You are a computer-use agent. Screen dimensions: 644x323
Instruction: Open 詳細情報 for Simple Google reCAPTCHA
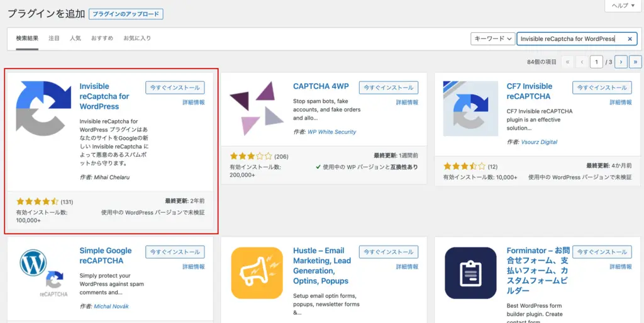pos(194,267)
